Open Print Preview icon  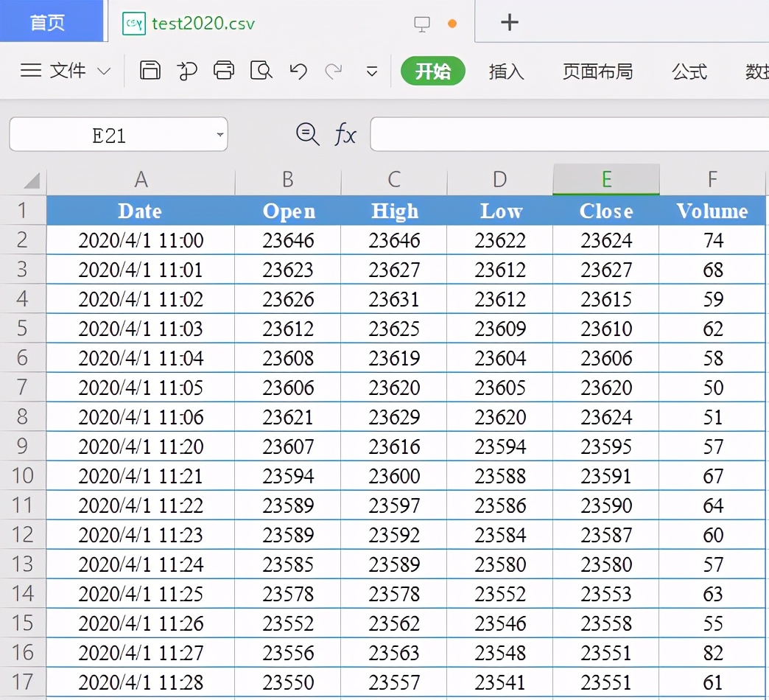261,71
